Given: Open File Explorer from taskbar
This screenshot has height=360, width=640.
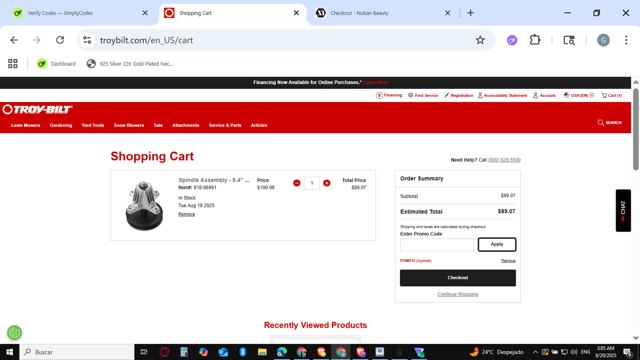Looking at the screenshot, I should 262,352.
